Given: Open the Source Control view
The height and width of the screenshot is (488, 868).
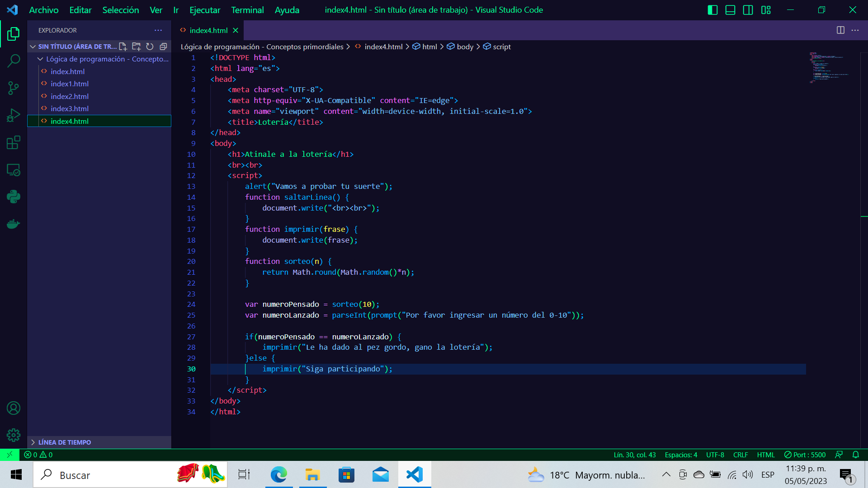Looking at the screenshot, I should click(14, 88).
